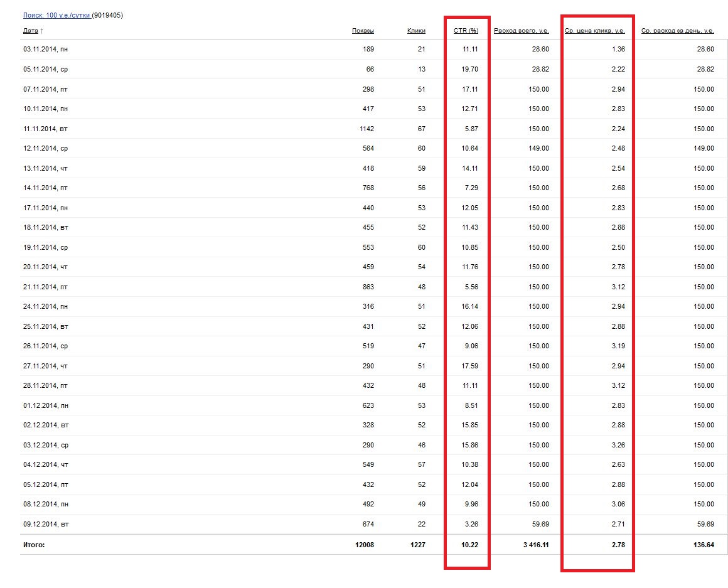Screen dimensions: 728x588
Task: Select date cell '26.11.2014, ср'
Action: tap(45, 346)
